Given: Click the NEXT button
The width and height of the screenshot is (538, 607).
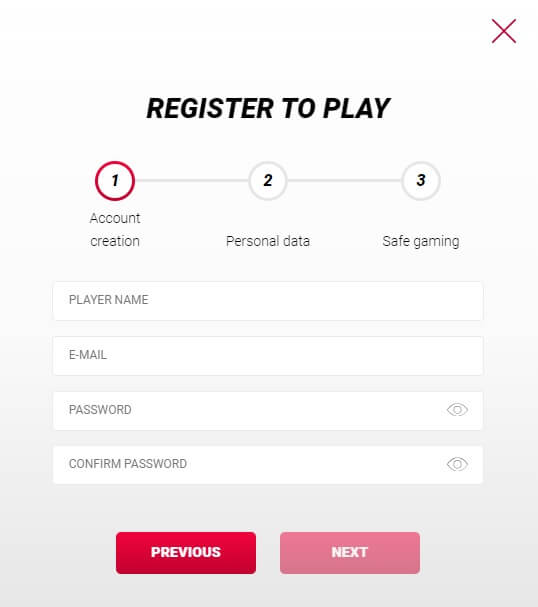Looking at the screenshot, I should coord(350,553).
